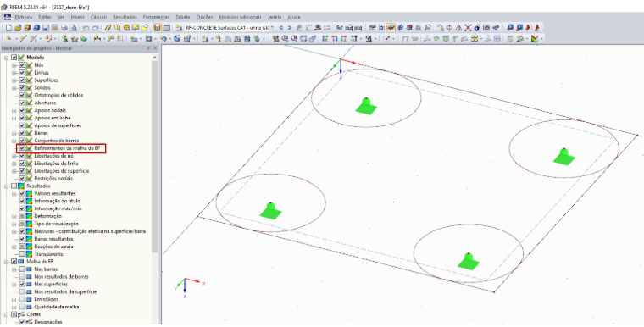Go to next load case arrow

coord(290,28)
